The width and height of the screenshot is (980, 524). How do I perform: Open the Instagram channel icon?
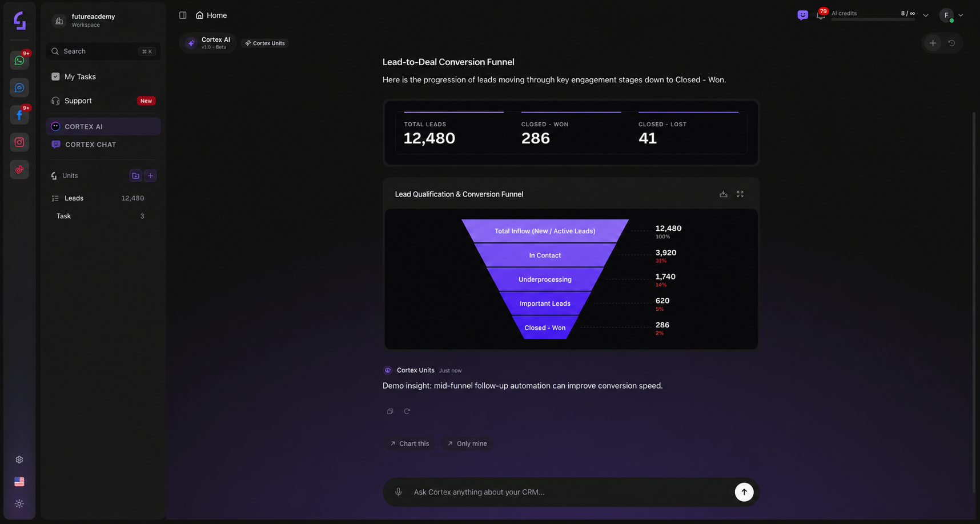(x=19, y=142)
